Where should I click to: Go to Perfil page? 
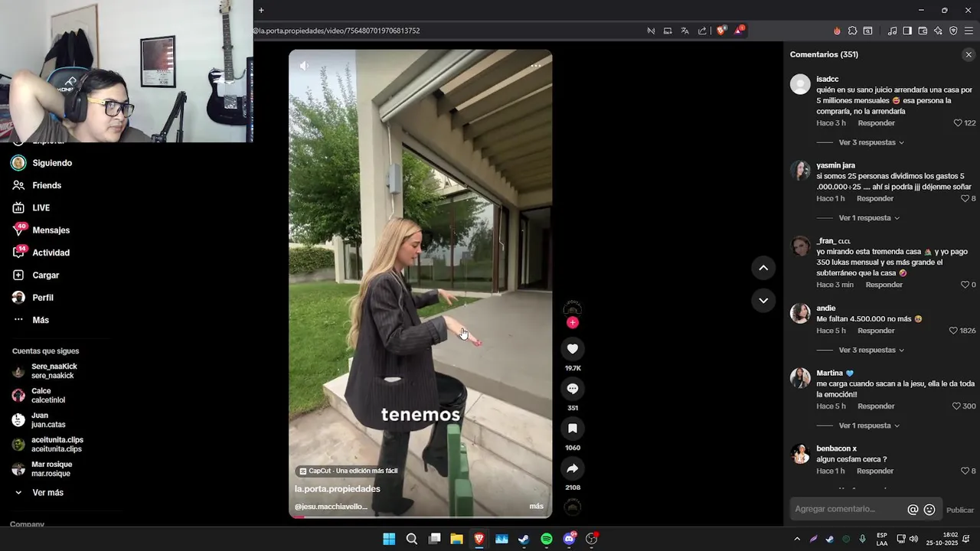43,298
